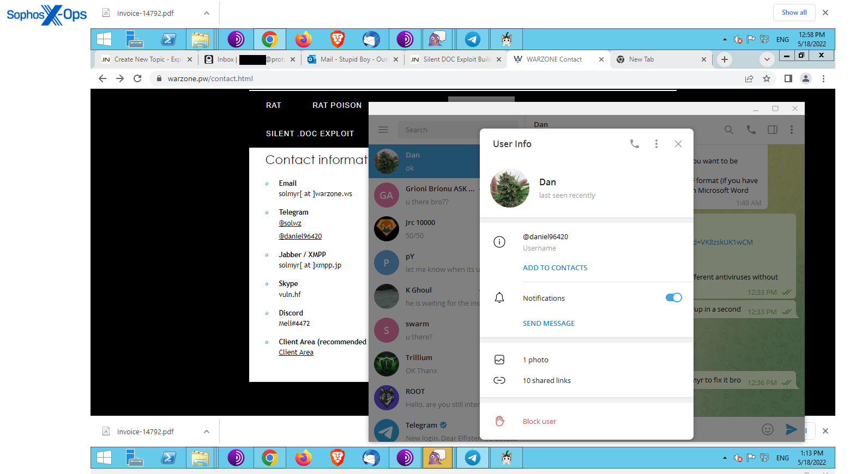Open the K Ghoul chat
This screenshot has width=868, height=474.
coord(424,296)
